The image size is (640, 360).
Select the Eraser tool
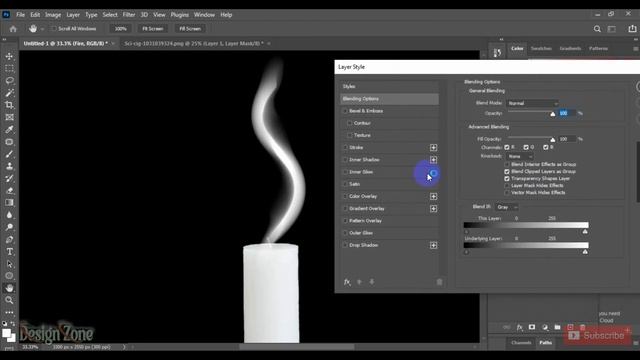(x=9, y=190)
